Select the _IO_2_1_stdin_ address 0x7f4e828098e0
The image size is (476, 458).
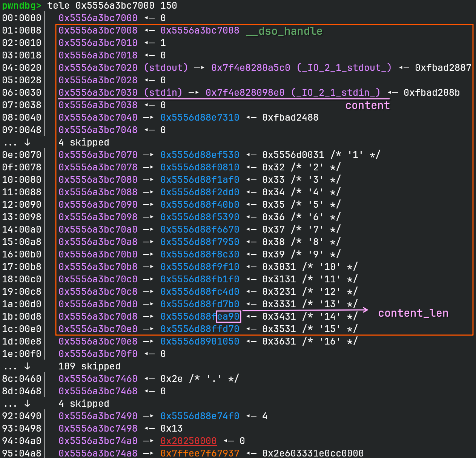tap(245, 93)
